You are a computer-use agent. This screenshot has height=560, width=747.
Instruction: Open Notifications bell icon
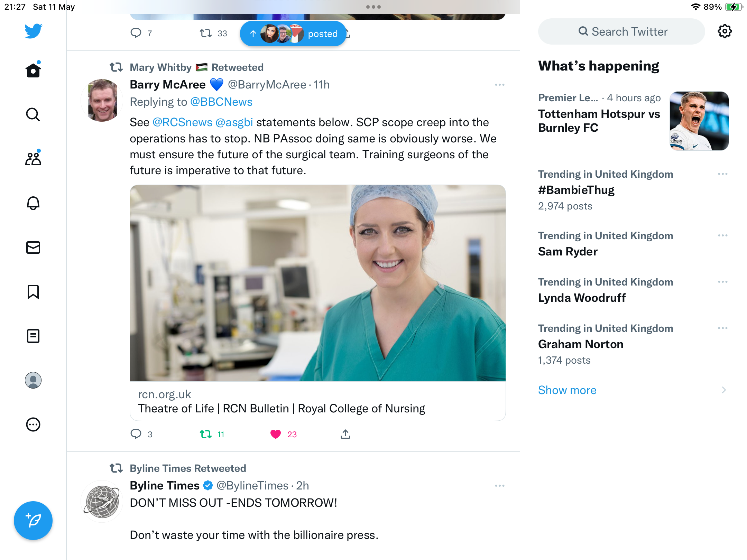[x=33, y=203]
